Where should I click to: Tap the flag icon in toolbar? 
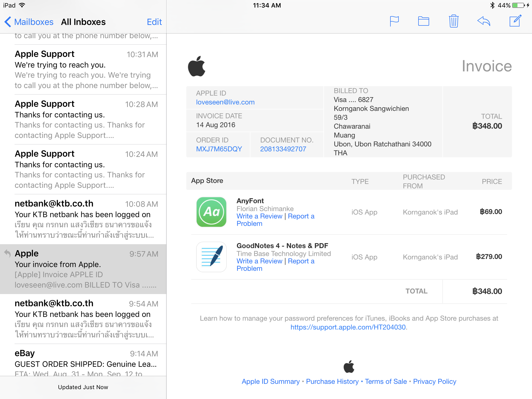394,21
